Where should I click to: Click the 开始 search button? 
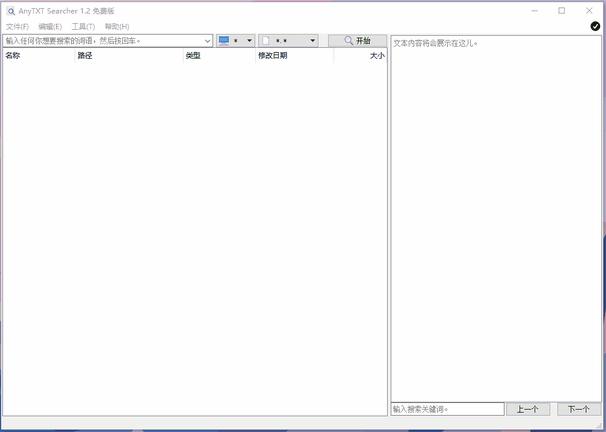click(357, 41)
